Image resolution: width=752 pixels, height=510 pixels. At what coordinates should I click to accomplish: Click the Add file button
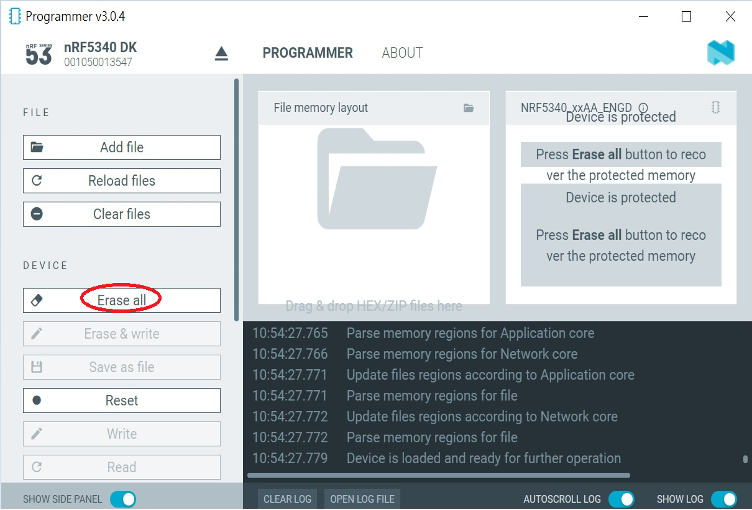coord(122,147)
